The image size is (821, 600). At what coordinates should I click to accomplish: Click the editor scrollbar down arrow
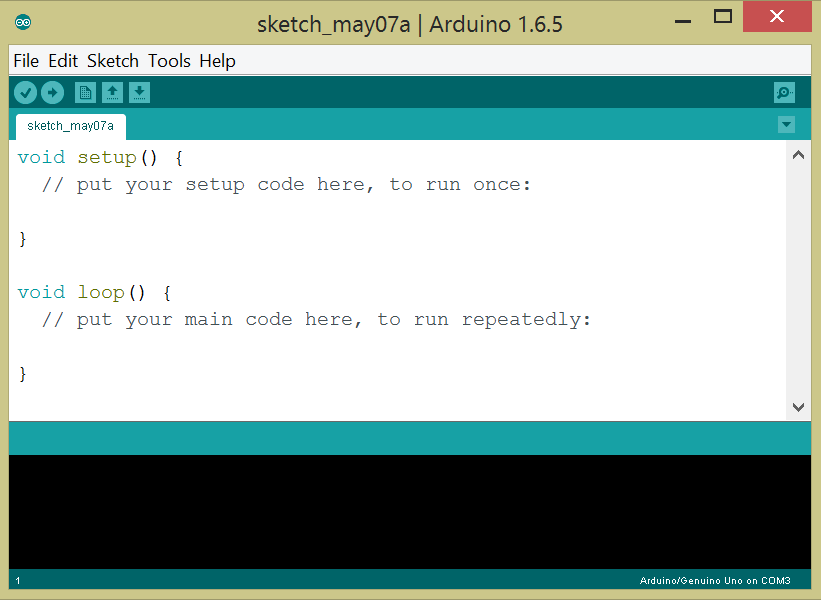pyautogui.click(x=798, y=407)
